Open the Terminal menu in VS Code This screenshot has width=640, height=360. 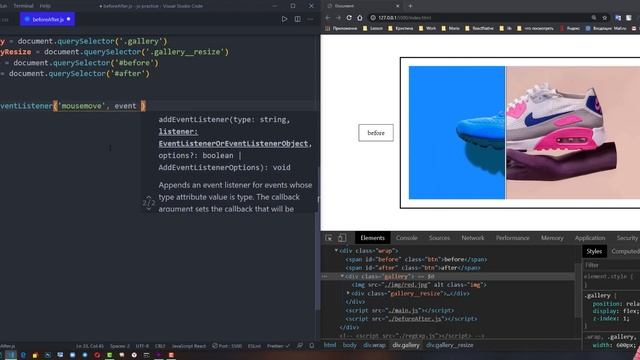click(x=23, y=6)
